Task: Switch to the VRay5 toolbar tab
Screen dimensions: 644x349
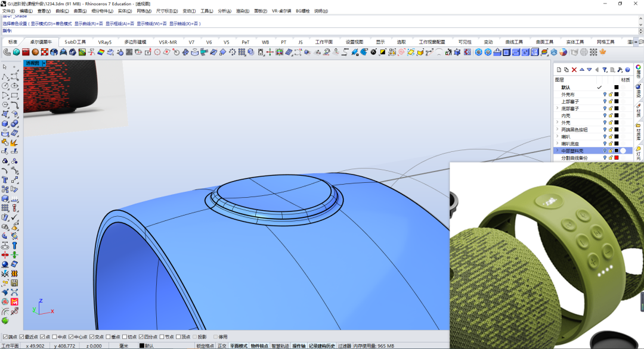Action: 105,42
